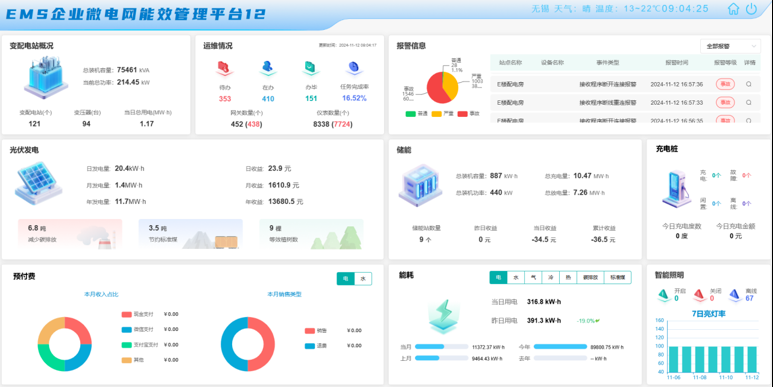This screenshot has width=773, height=387.
Task: Open details magnifier for 16:57:33 alarm
Action: click(749, 103)
